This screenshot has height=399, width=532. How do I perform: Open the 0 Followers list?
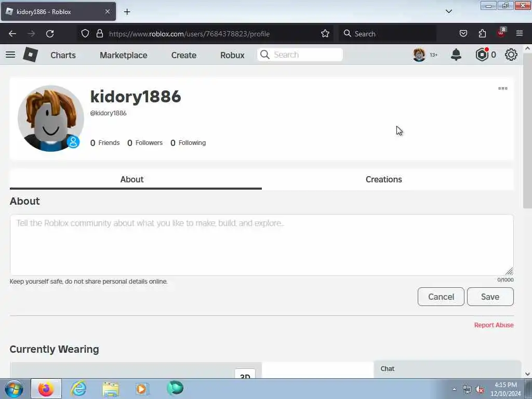point(145,143)
